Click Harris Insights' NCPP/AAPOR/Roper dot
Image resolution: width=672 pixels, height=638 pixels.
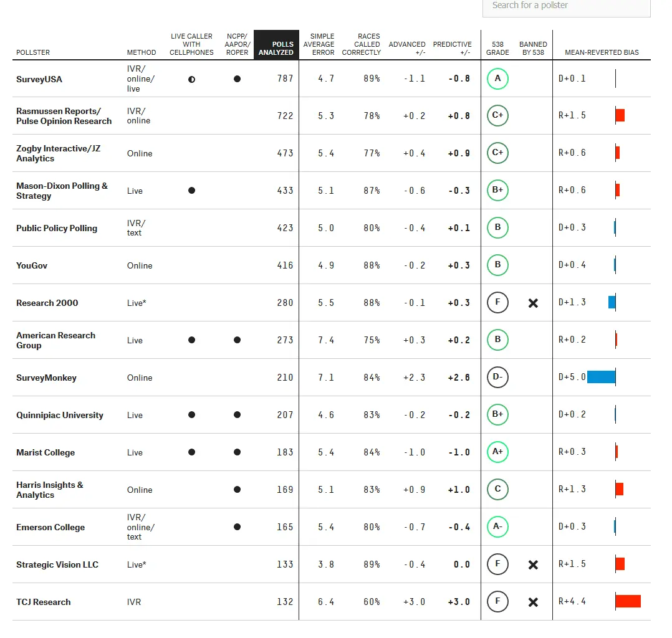click(x=237, y=489)
